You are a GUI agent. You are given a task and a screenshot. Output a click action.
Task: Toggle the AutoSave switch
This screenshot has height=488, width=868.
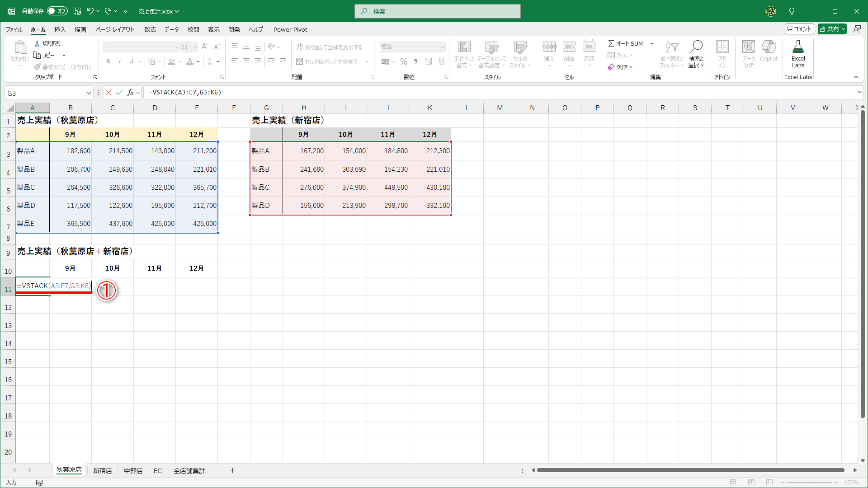click(x=57, y=11)
